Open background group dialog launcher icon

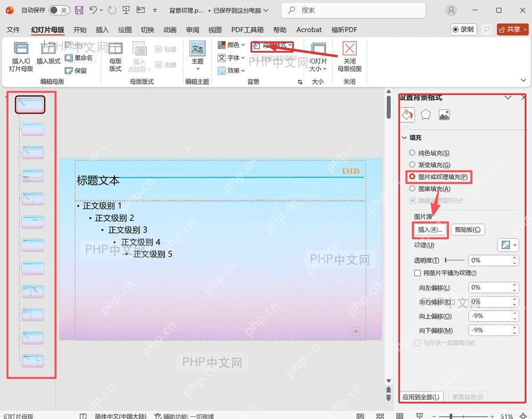coord(300,82)
